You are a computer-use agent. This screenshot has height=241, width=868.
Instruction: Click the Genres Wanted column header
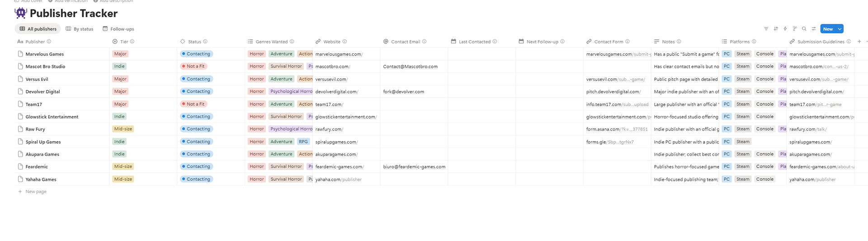(x=271, y=42)
